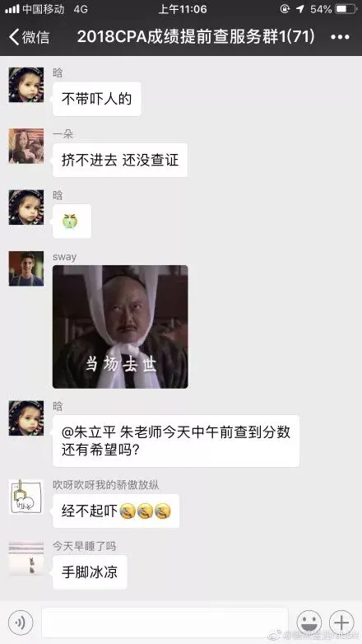362x644 pixels.
Task: Tap the 手脚冰凉 message bubble
Action: click(x=90, y=572)
